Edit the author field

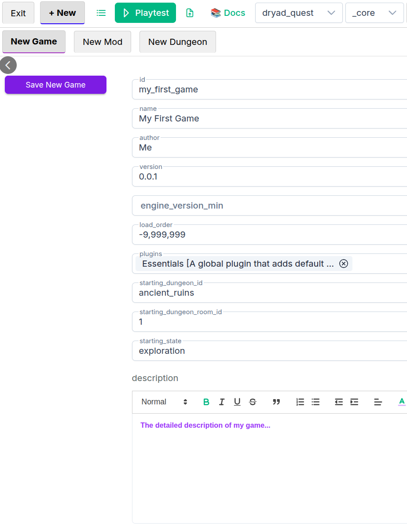(x=269, y=147)
